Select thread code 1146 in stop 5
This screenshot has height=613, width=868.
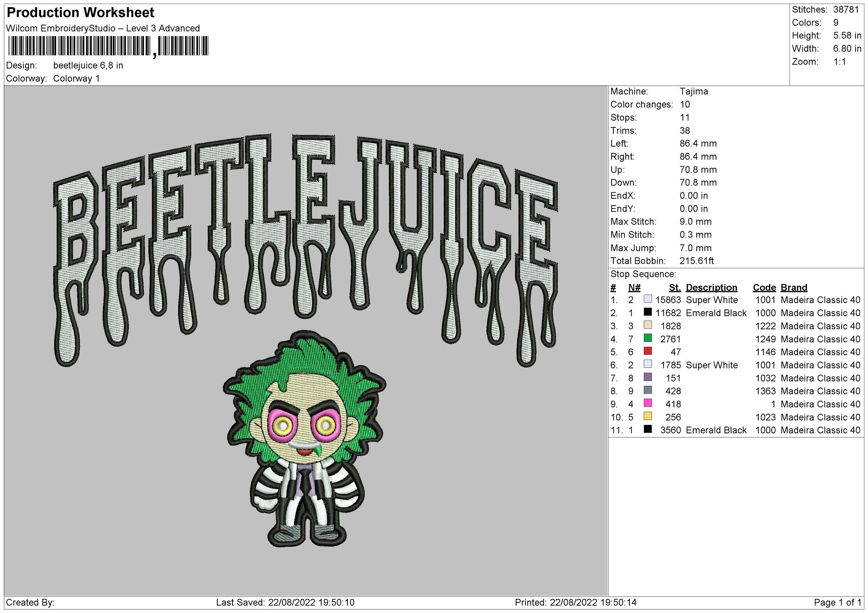765,352
